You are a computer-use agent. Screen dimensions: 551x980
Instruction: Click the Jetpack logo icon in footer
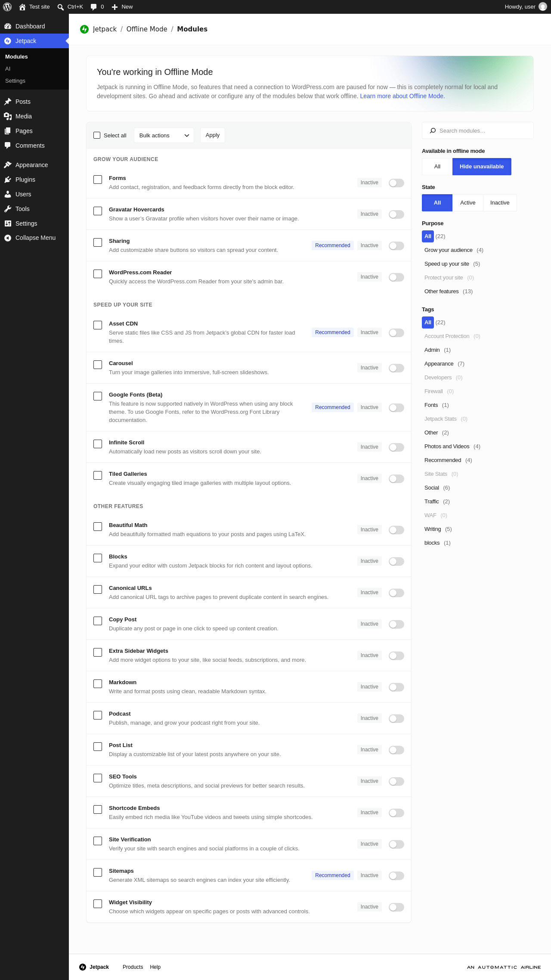coord(83,967)
